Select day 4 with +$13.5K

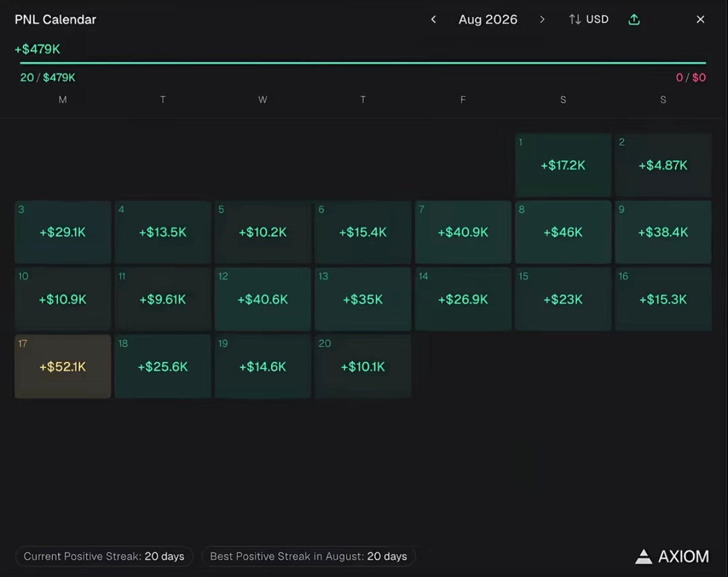click(x=163, y=232)
